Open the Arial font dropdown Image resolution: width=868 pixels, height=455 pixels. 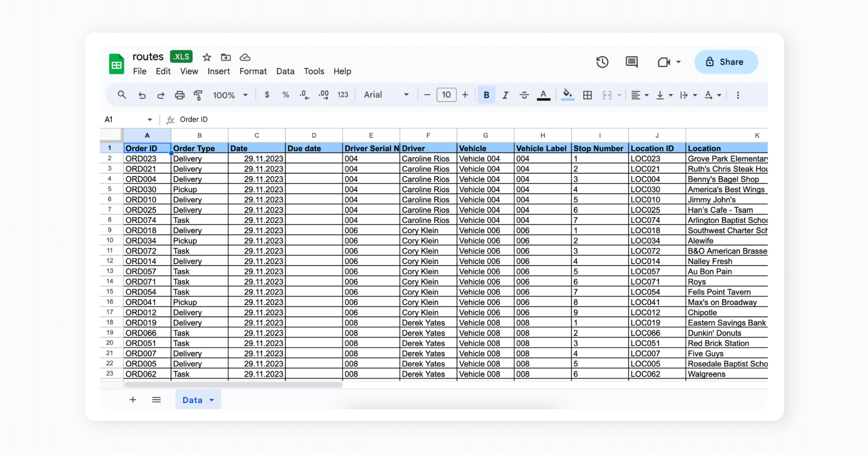tap(385, 95)
